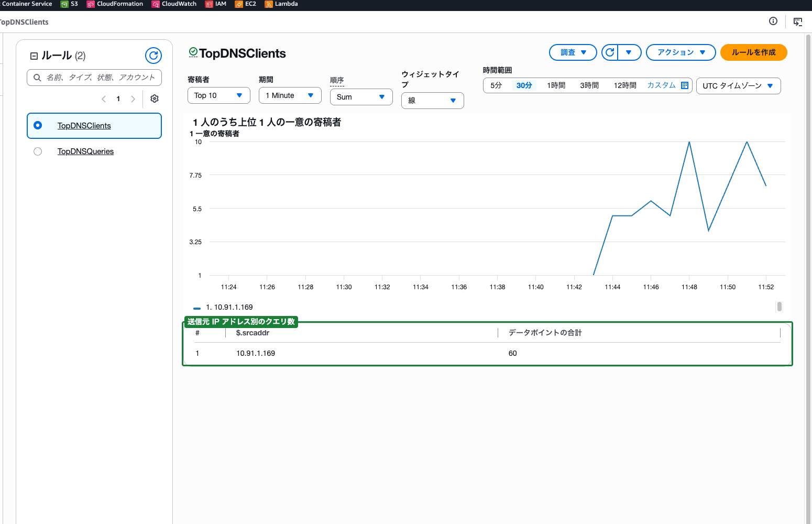
Task: Click the info circle icon in header
Action: coord(773,21)
